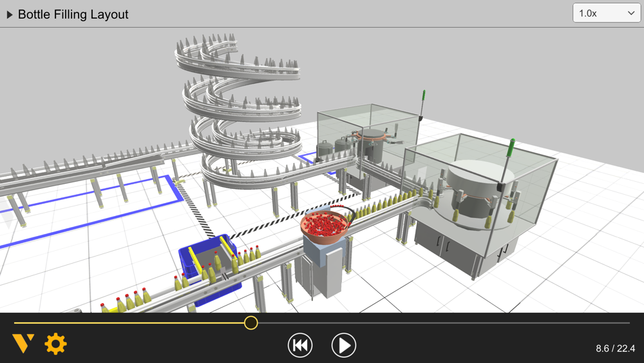Click the green signal light on the right enclosure
Screen dimensions: 644x363
pos(512,148)
